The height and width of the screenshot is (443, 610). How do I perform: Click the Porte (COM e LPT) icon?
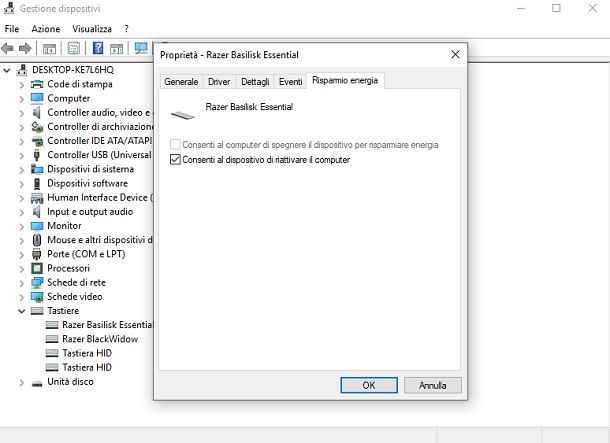pyautogui.click(x=37, y=254)
